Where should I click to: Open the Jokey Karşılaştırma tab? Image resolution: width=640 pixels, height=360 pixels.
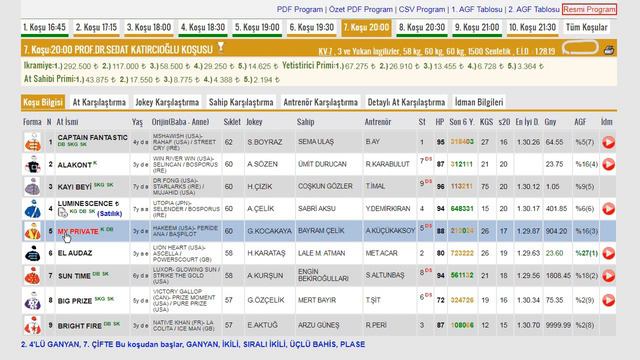tap(167, 102)
